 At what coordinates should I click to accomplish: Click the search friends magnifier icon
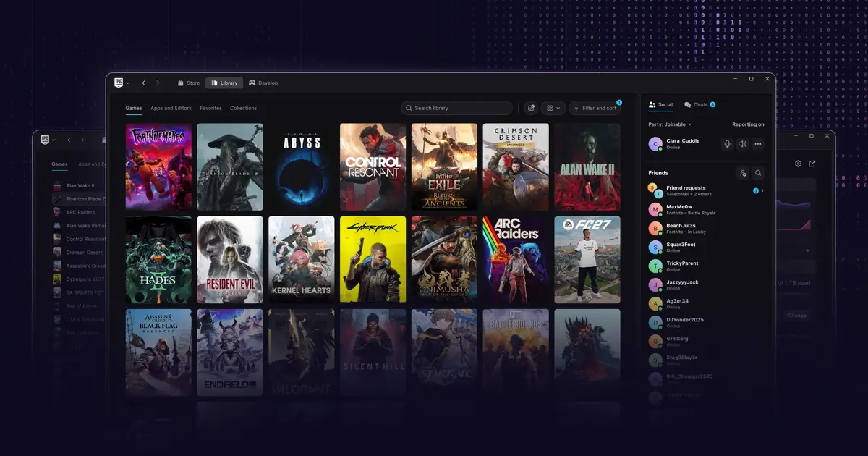[758, 173]
